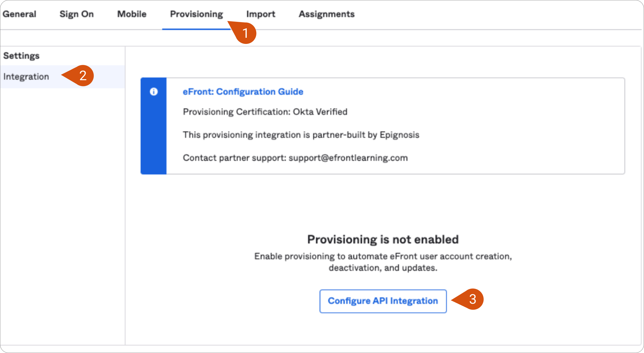The width and height of the screenshot is (644, 353).
Task: Click the 'Enable provisioning to automate' description
Action: 383,262
